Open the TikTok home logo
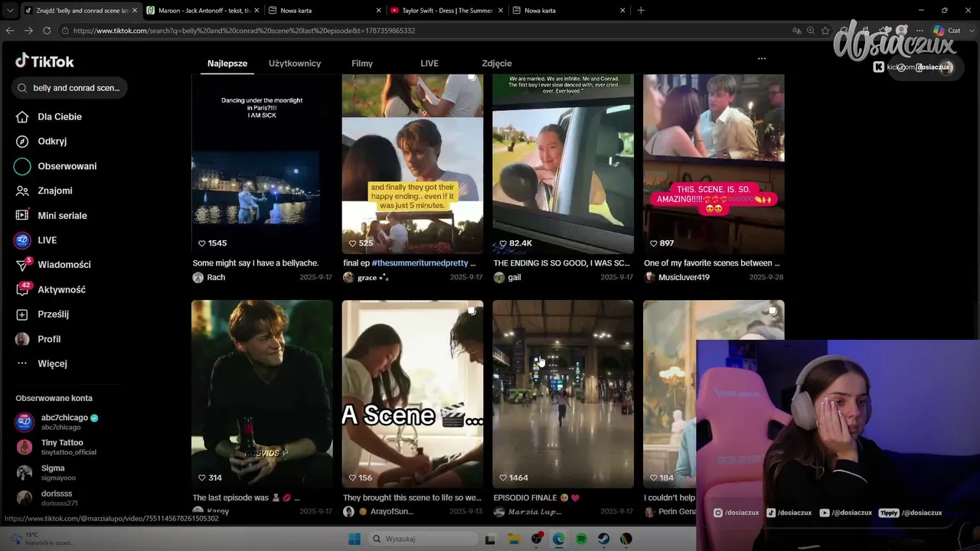 click(x=44, y=61)
